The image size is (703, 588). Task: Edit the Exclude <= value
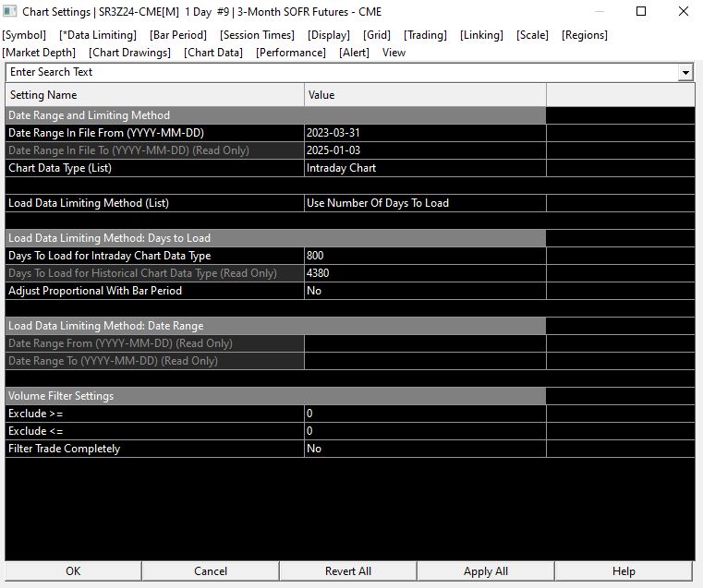tap(425, 431)
